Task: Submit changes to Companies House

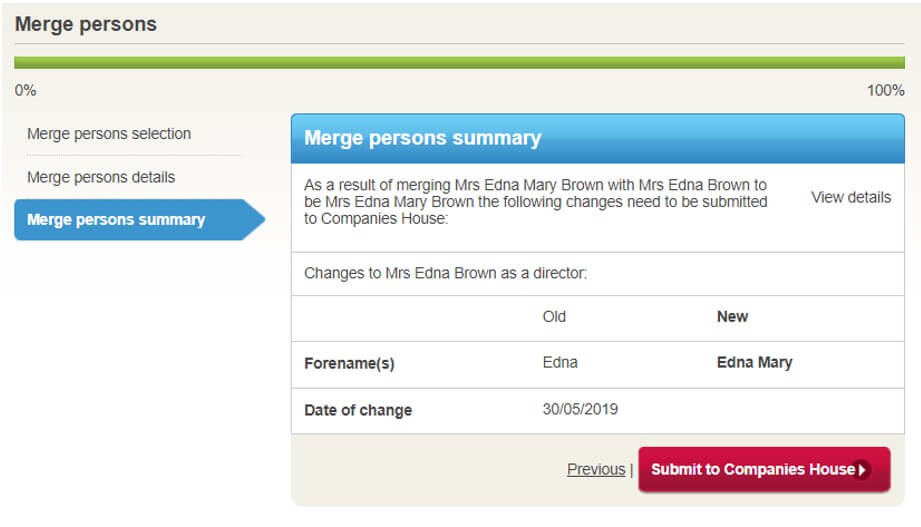Action: (754, 469)
